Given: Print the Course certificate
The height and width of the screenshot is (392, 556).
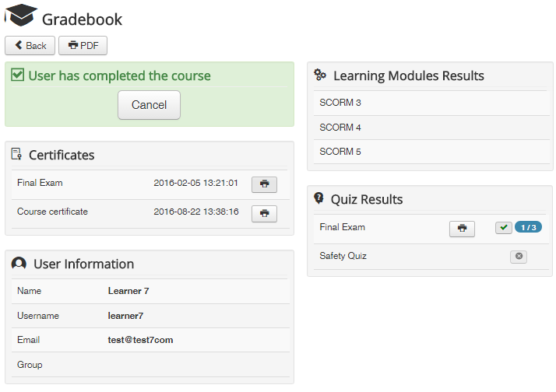Looking at the screenshot, I should pyautogui.click(x=264, y=213).
